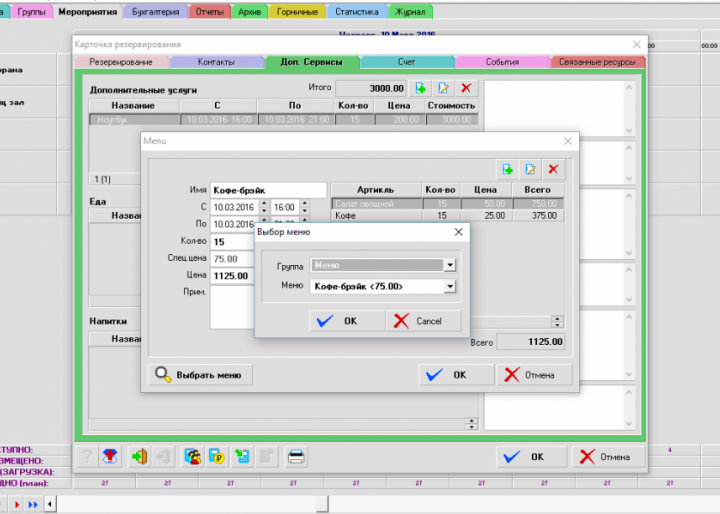Image resolution: width=720 pixels, height=514 pixels.
Task: Adjust the С date 10.03.2016 stepper
Action: (264, 207)
